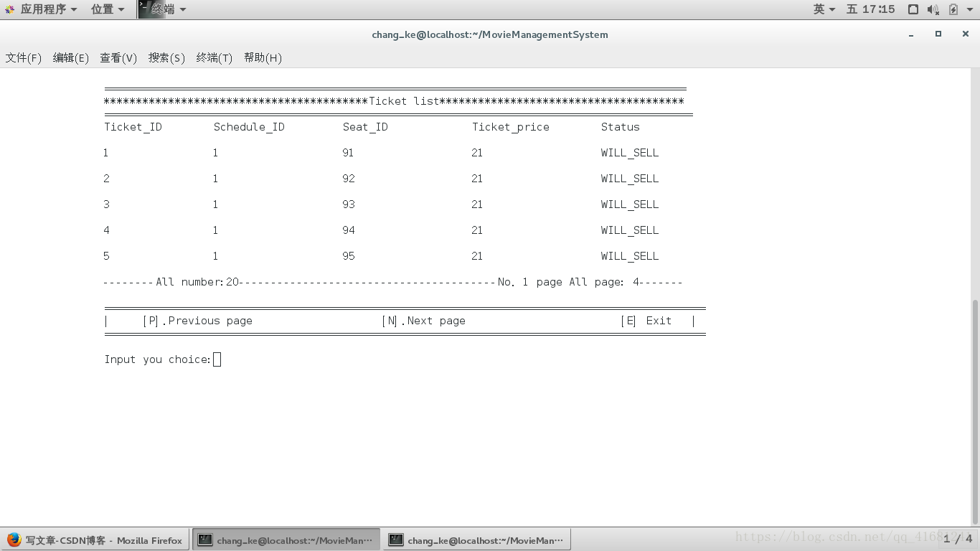Click WILL_SELL status in seat 93 row
The image size is (980, 551).
point(630,204)
